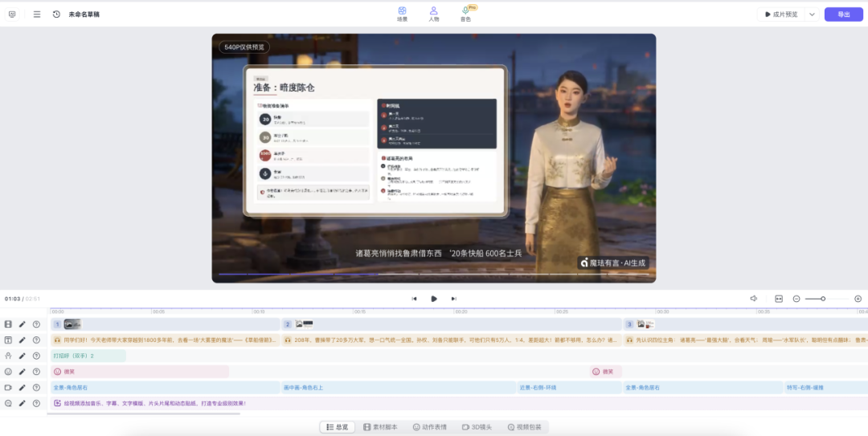The height and width of the screenshot is (436, 868).
Task: Click the 00:20 mark on timeline ruler
Action: tap(461, 312)
